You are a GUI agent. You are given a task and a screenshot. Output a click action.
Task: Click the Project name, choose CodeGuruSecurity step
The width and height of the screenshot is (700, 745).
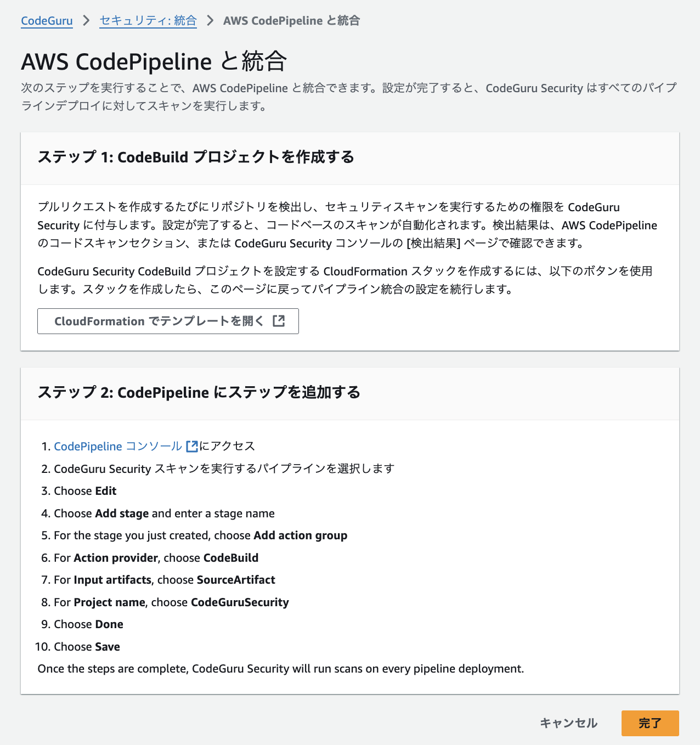coord(171,602)
